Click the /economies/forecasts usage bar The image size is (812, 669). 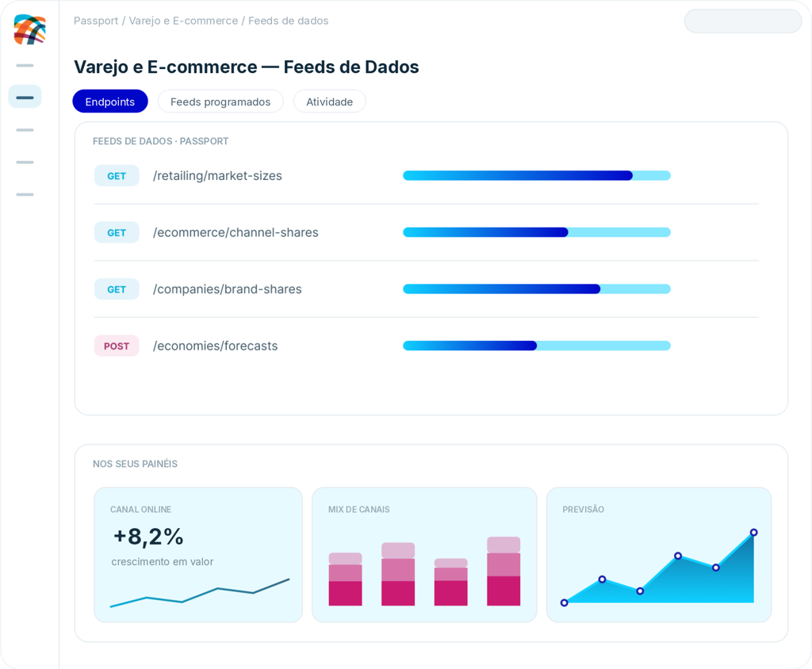pyautogui.click(x=537, y=346)
